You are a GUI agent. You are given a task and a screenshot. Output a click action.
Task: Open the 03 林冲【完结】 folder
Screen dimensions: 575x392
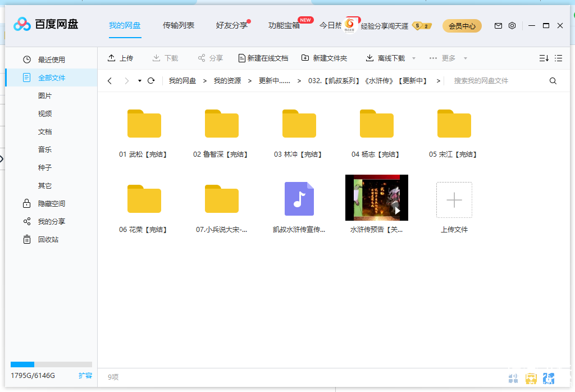pos(299,124)
